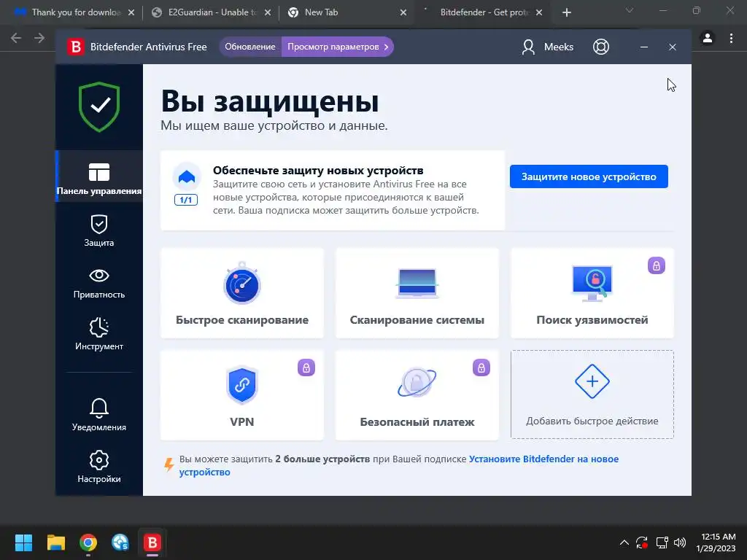Click the browser forward arrow

click(39, 38)
